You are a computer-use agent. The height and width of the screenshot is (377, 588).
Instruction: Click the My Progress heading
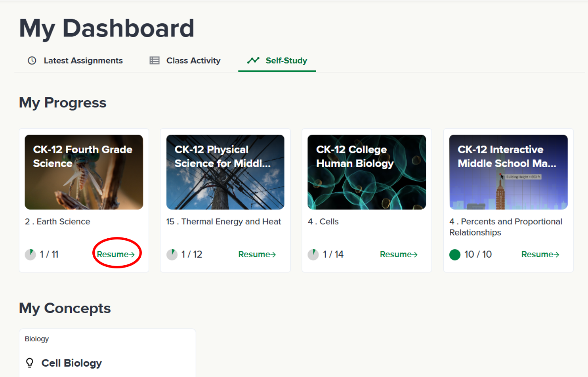pos(63,103)
